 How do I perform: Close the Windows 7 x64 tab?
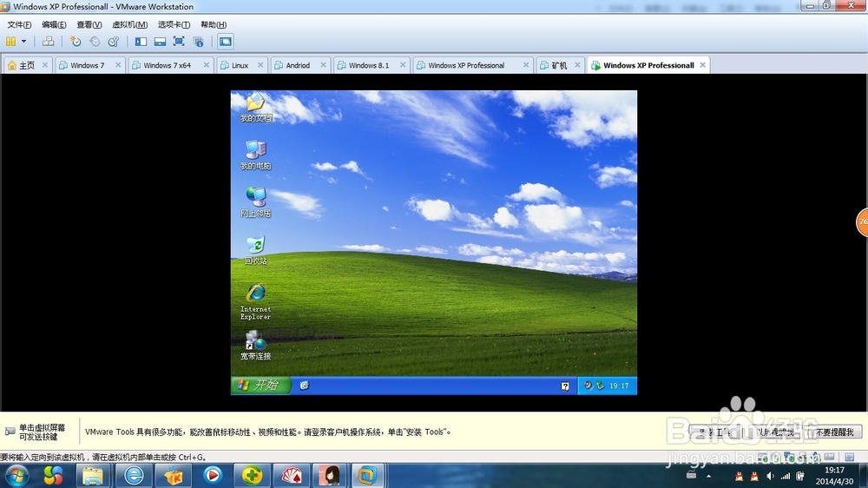(206, 65)
